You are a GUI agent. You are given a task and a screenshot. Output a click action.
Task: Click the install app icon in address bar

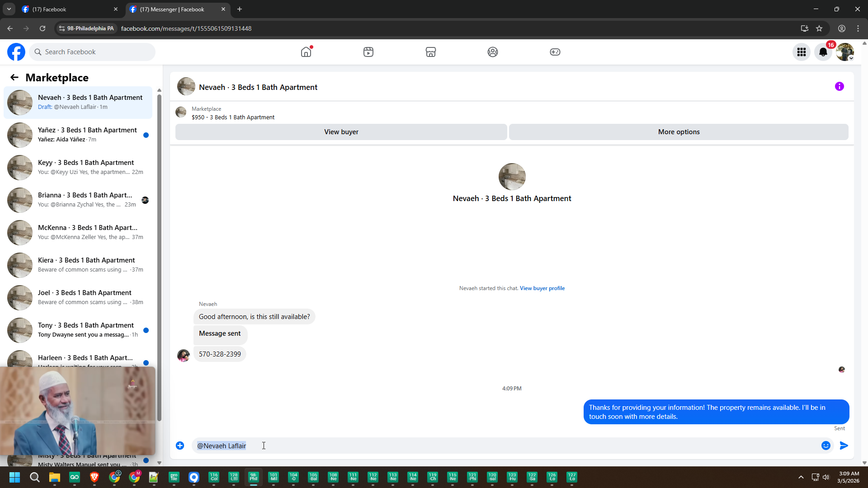[805, 28]
